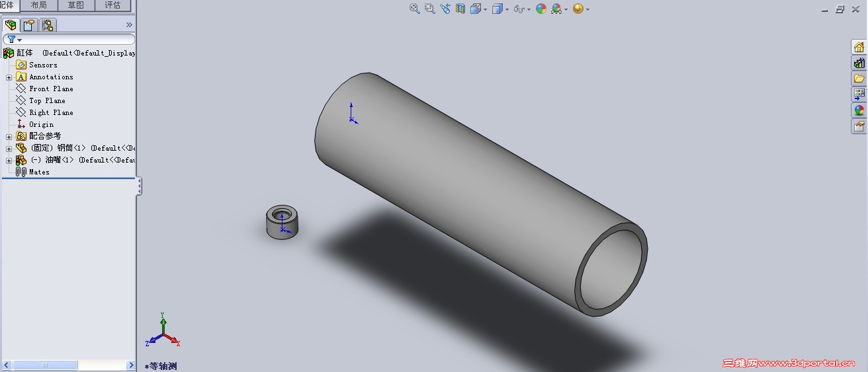Open the ConfigurationManager tab
The image size is (868, 372).
click(x=47, y=25)
